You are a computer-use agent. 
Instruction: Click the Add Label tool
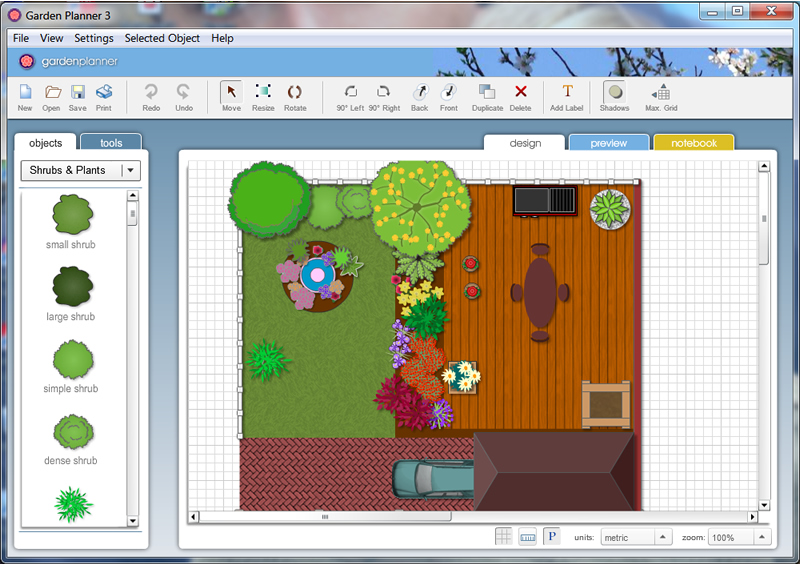(566, 97)
